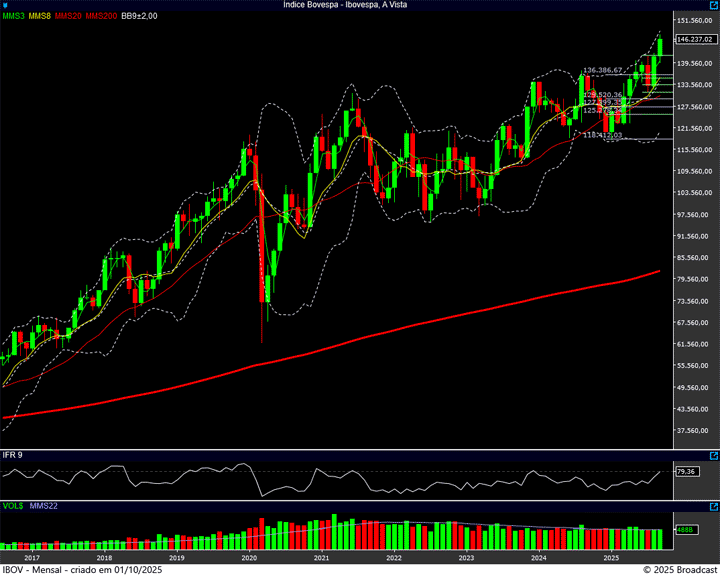Click the IFR 9 panel label

pyautogui.click(x=13, y=455)
